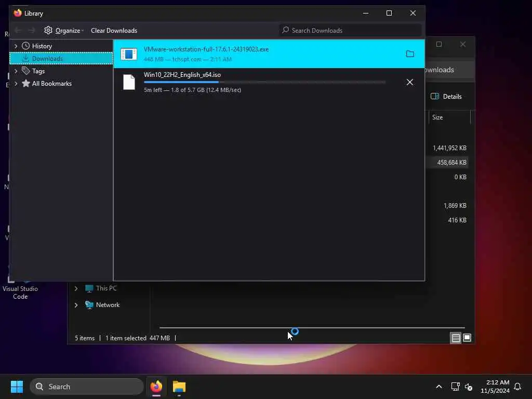Image resolution: width=532 pixels, height=399 pixels.
Task: Click the 5 items status text
Action: tap(85, 338)
